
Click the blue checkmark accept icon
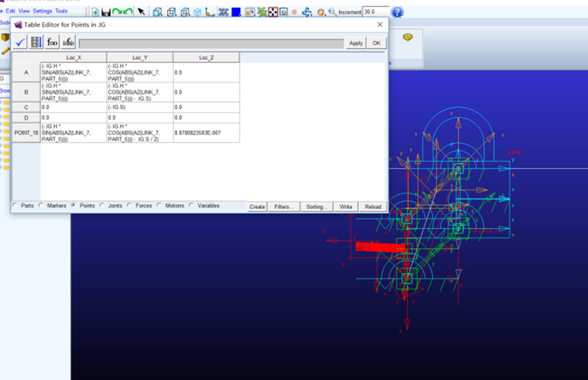(x=20, y=42)
